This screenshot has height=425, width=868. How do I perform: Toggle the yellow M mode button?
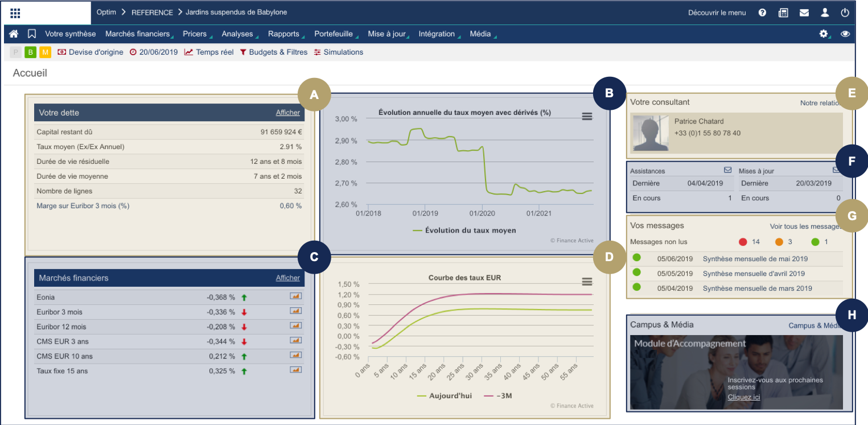click(x=45, y=52)
